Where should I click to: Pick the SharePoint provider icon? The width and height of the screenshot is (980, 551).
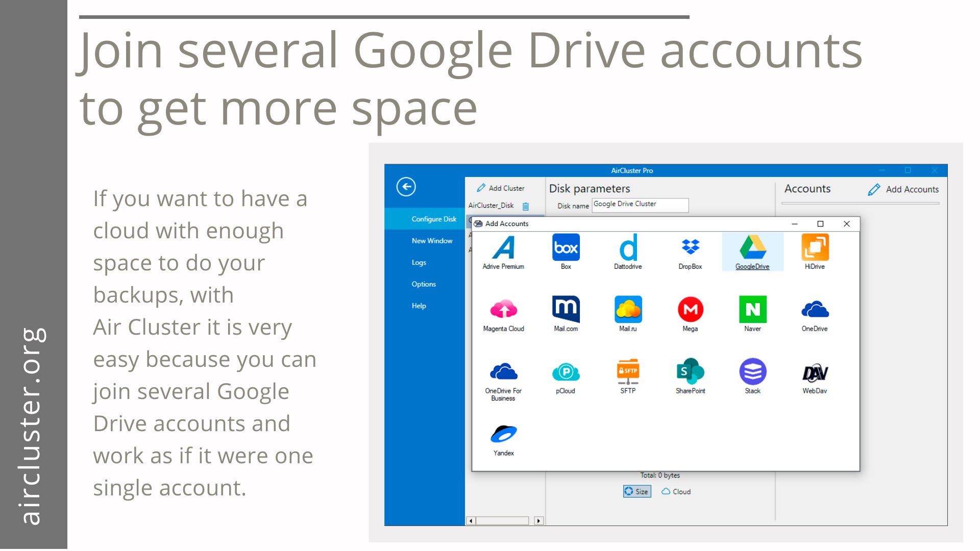click(690, 377)
